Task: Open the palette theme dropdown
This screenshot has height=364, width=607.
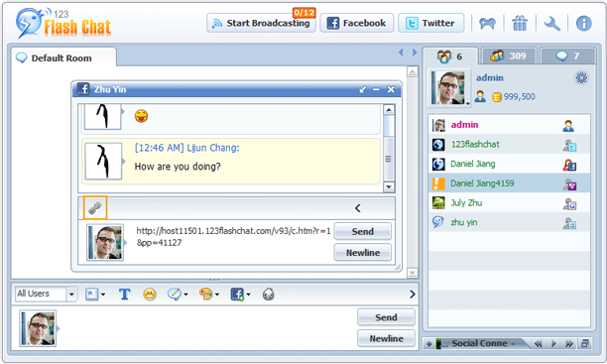Action: pyautogui.click(x=209, y=295)
